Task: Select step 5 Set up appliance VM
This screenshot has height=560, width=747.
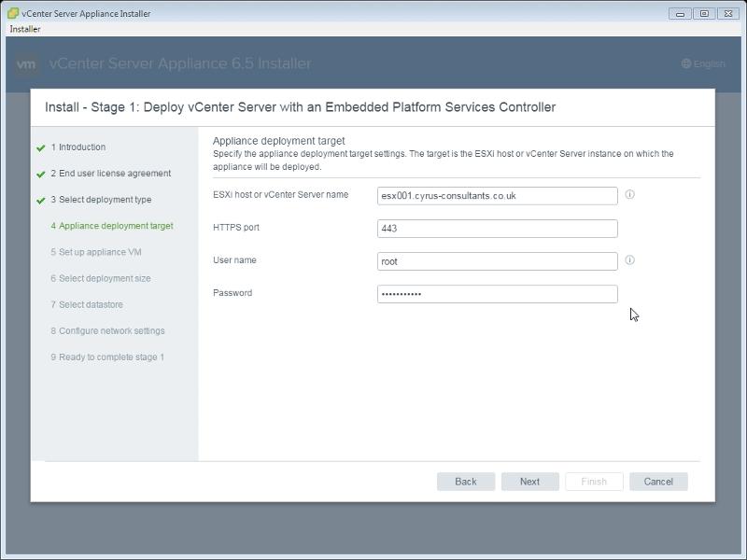Action: (96, 252)
